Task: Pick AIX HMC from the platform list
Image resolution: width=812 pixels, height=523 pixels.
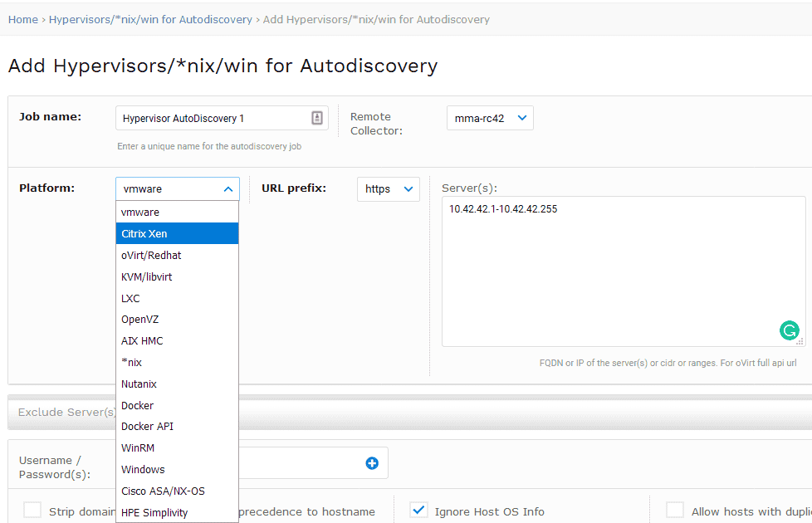Action: (177, 340)
